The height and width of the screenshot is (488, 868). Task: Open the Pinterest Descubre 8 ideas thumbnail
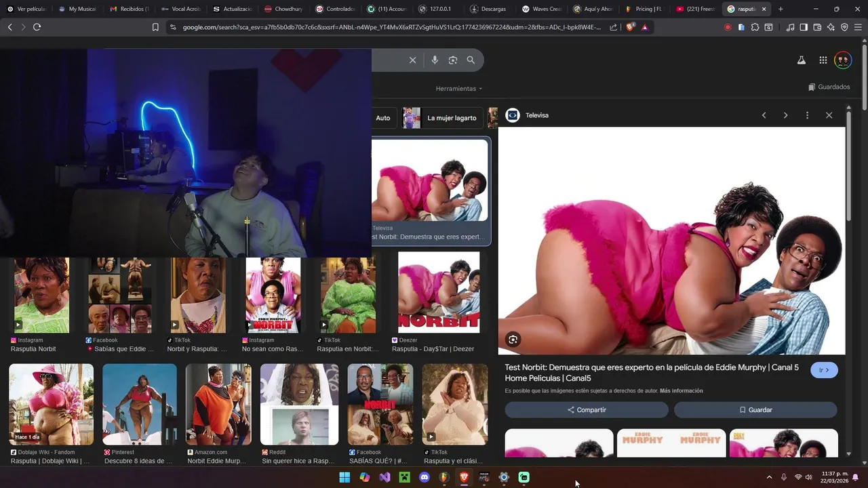(140, 404)
